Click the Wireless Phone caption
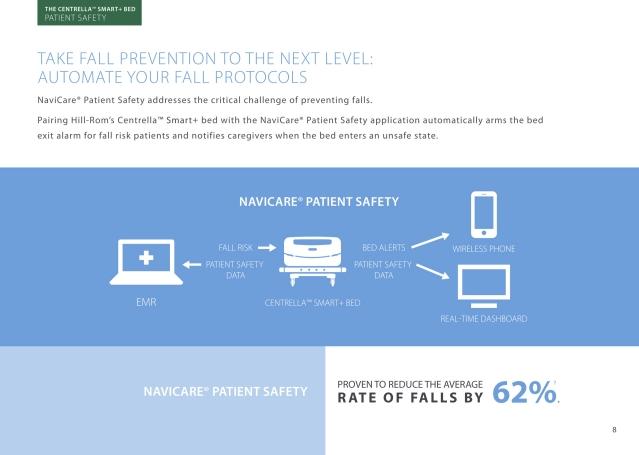The height and width of the screenshot is (455, 639). (x=484, y=249)
